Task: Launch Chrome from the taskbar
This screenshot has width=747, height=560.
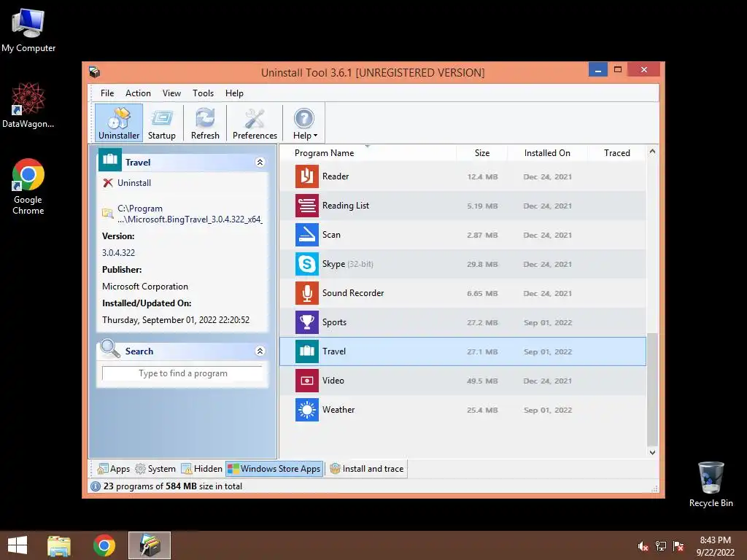Action: 104,545
